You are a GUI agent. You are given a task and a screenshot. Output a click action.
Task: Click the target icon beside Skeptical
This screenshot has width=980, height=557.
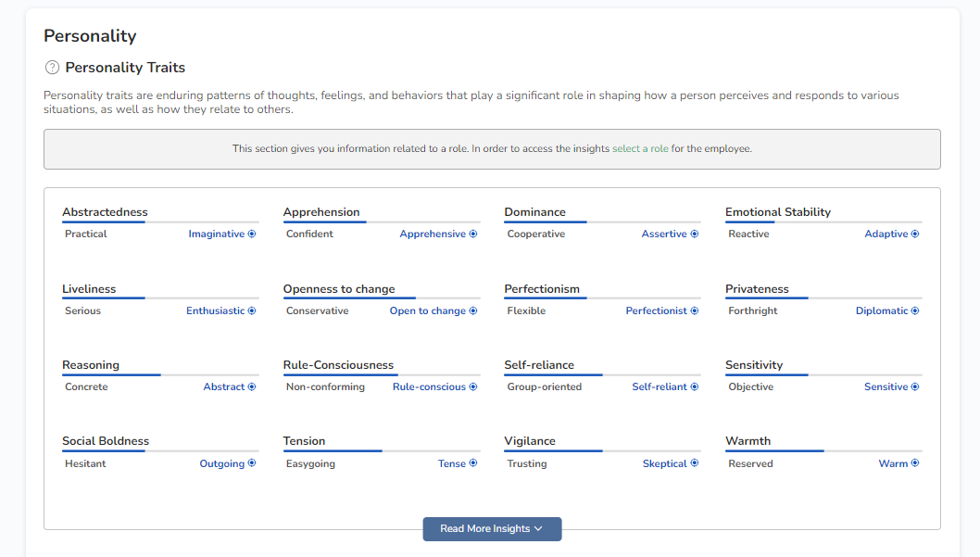[x=695, y=463]
